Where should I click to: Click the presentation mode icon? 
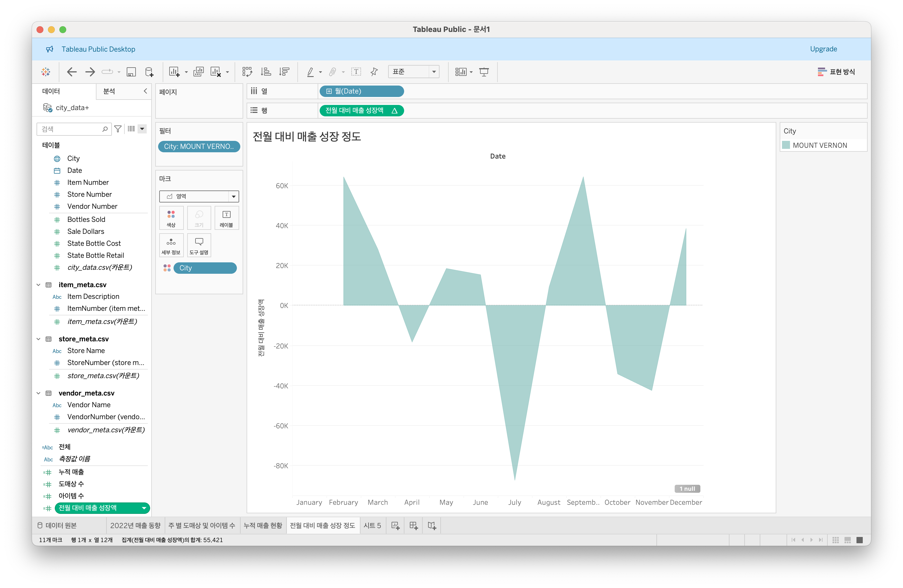tap(484, 72)
